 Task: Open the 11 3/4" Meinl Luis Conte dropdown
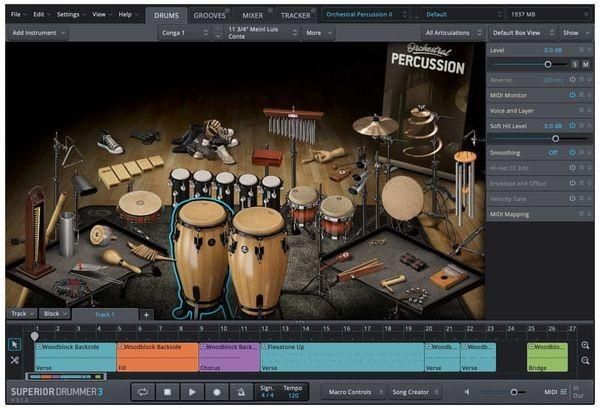click(262, 33)
